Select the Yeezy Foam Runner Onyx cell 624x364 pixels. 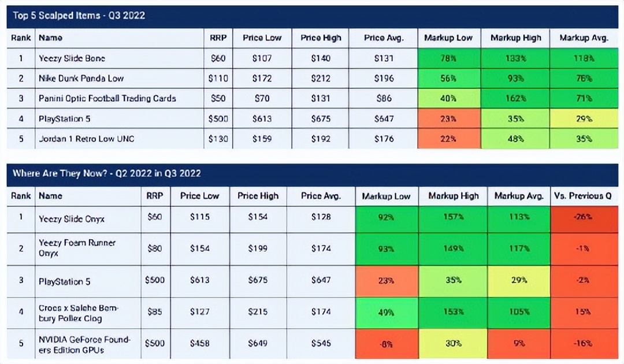77,248
